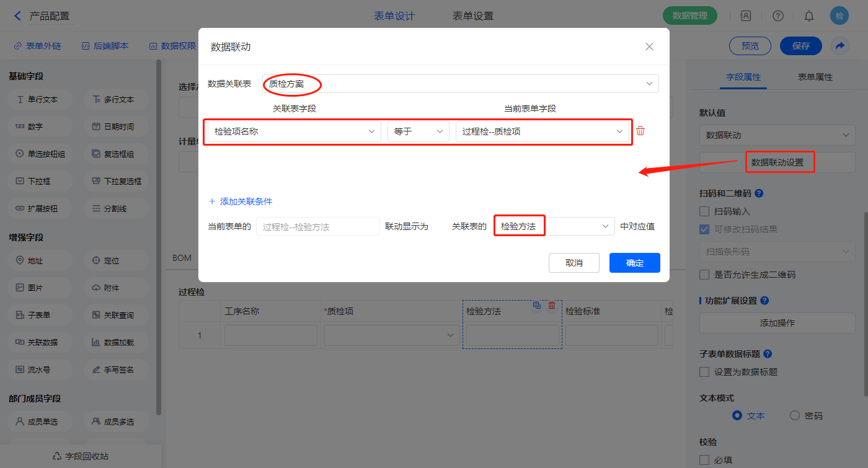Enable the 扫码输入 checkbox
Screen dimensions: 868x468
pos(704,211)
